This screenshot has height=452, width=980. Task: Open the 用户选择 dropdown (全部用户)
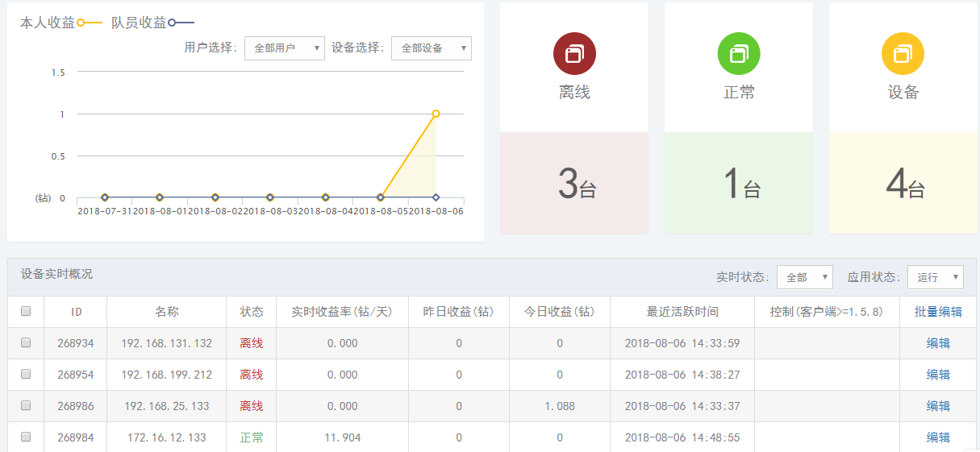point(284,48)
